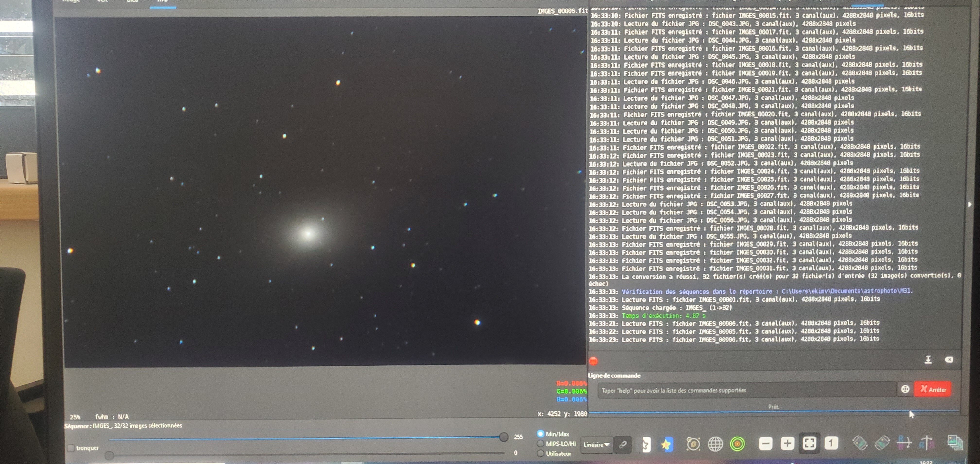Expand the right side panel arrow
The width and height of the screenshot is (980, 464).
[969, 205]
